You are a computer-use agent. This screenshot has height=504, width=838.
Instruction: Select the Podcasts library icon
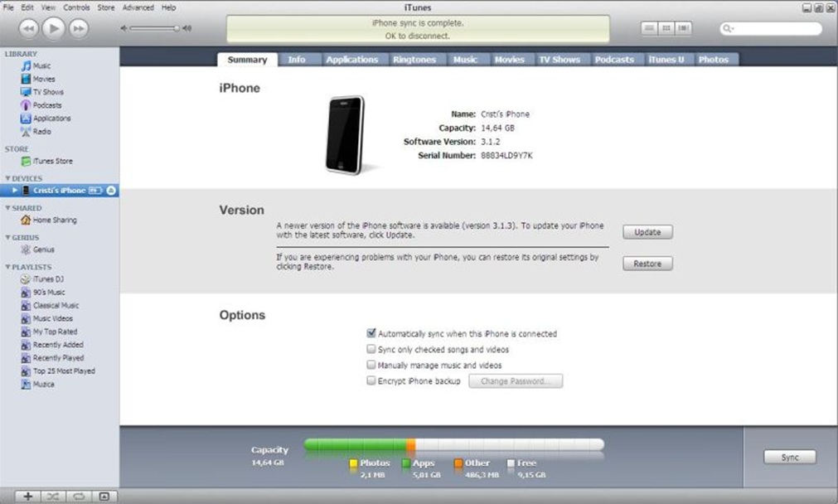click(26, 105)
